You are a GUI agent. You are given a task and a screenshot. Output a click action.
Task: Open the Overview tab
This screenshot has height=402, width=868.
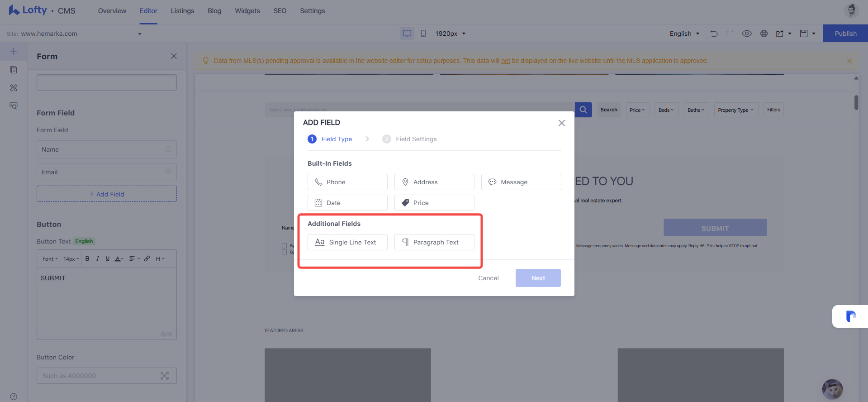[x=112, y=11]
